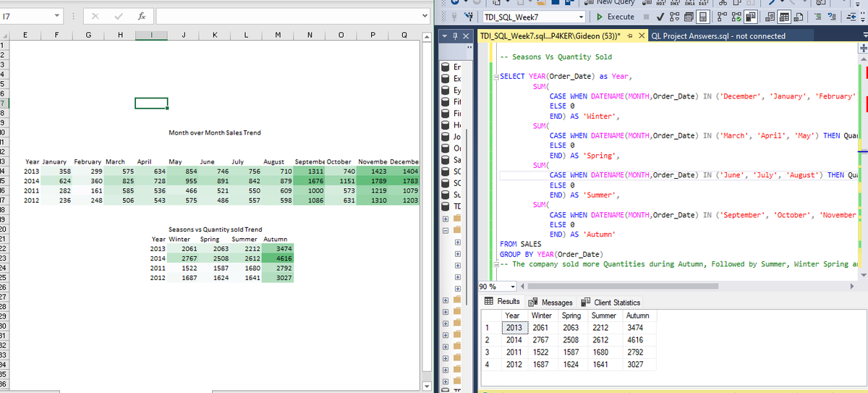Close the Object Explorer panel
This screenshot has height=393, width=868.
coord(466,36)
